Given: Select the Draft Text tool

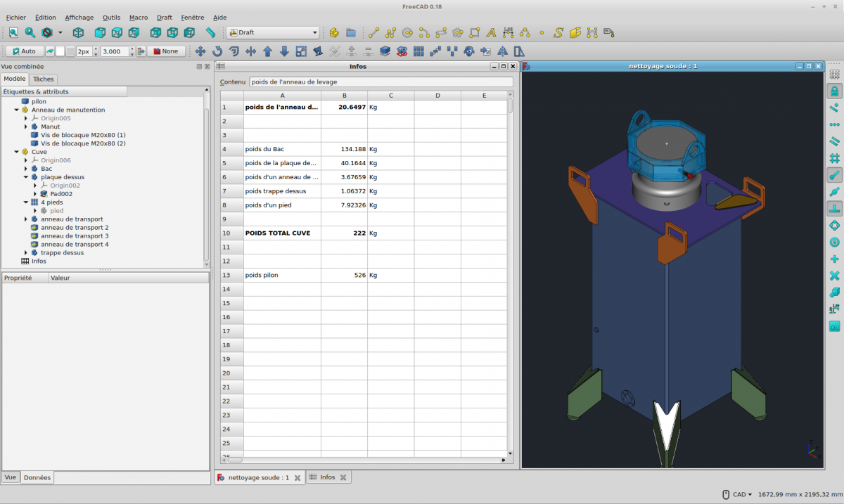Looking at the screenshot, I should click(491, 32).
